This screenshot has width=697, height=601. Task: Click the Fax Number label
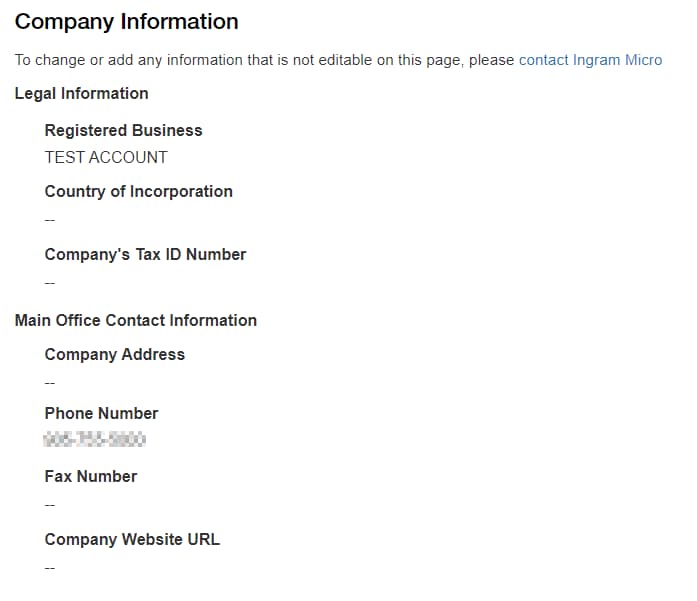pyautogui.click(x=91, y=476)
